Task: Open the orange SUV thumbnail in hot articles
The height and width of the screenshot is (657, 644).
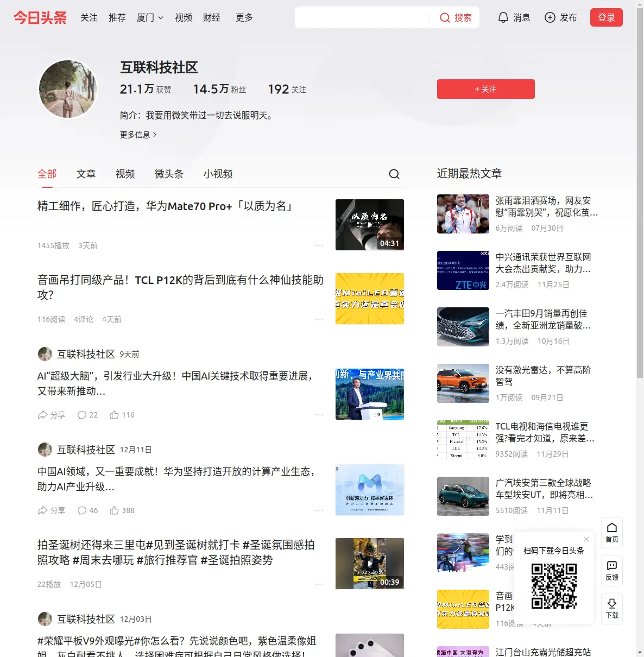Action: [463, 383]
